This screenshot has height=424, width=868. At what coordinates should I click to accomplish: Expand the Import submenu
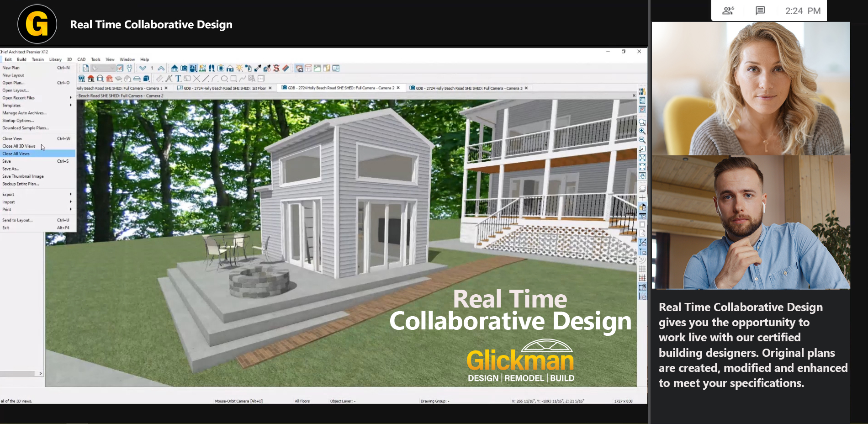coord(37,202)
